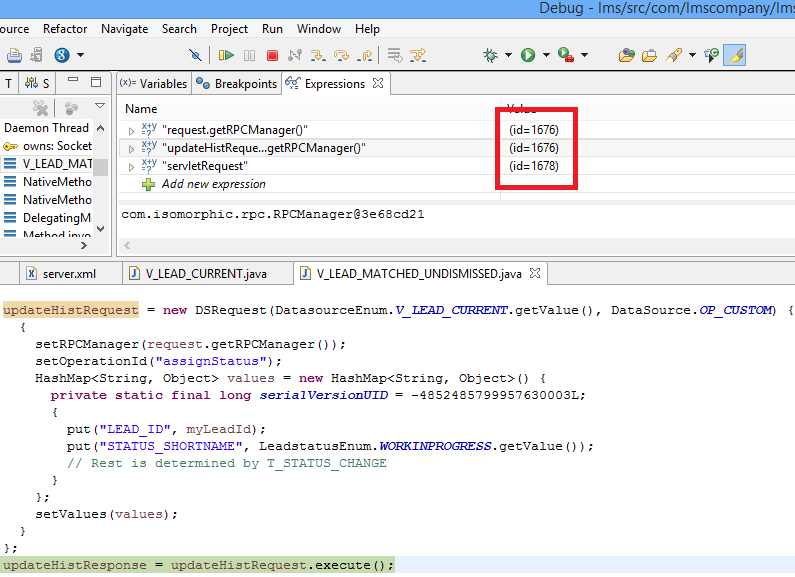Click the Step Over icon
Viewport: 795px width, 577px height.
[x=343, y=55]
